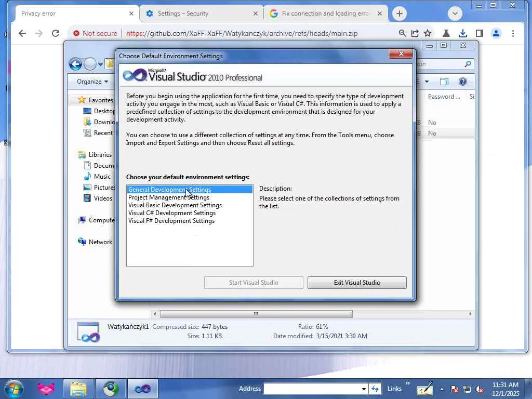Open Chrome downloads icon

[x=462, y=33]
